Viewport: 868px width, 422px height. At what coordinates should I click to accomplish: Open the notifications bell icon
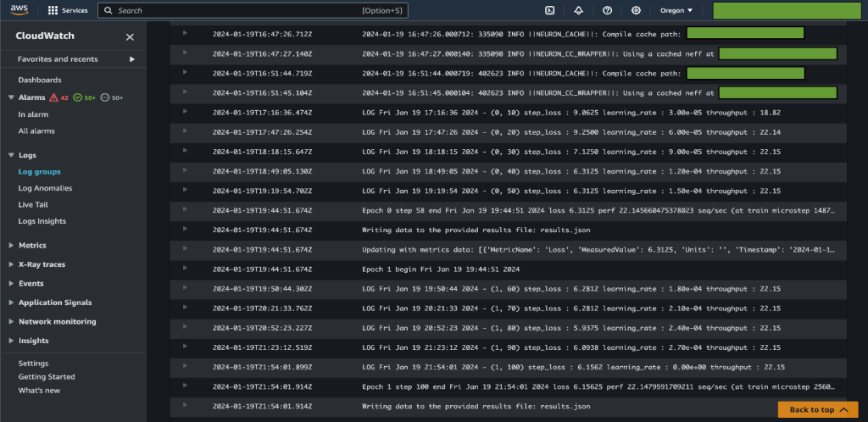coord(578,10)
